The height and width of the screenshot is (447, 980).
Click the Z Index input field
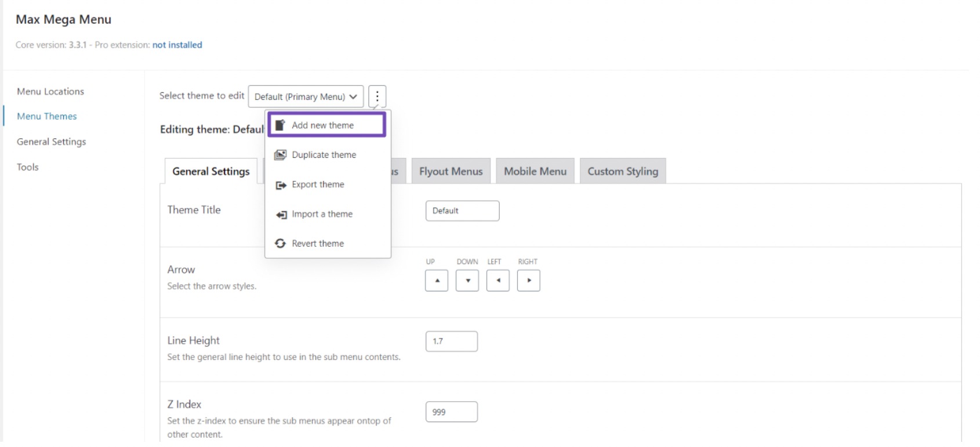452,412
